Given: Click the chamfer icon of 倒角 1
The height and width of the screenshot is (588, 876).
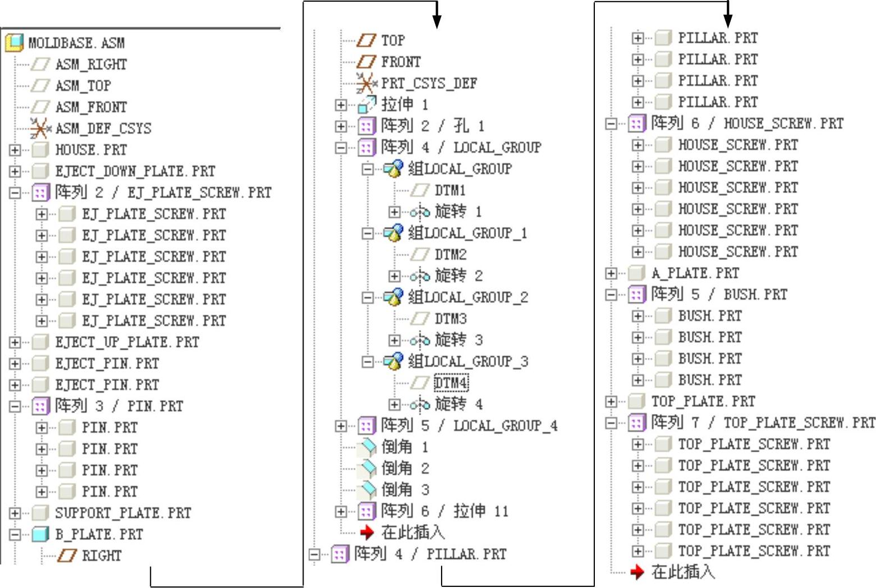Looking at the screenshot, I should [x=367, y=447].
